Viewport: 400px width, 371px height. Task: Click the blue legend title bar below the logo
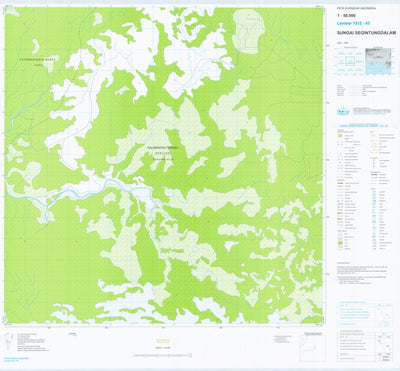tap(364, 126)
